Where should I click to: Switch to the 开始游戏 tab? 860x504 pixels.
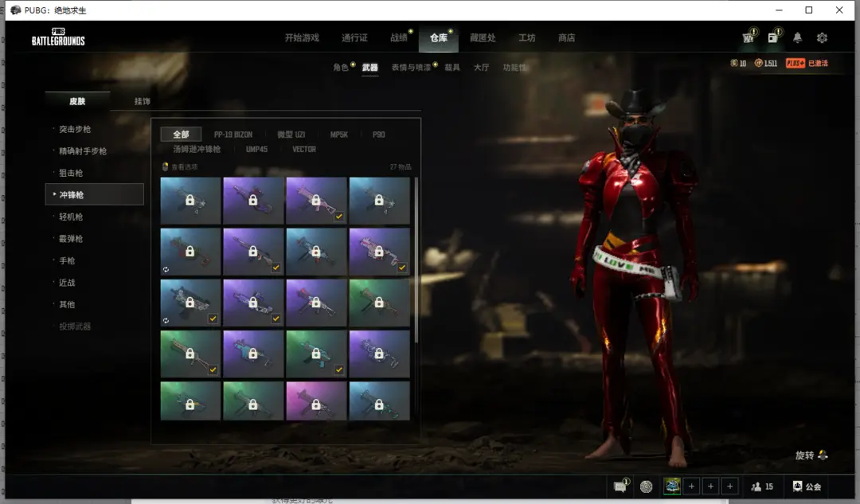click(302, 38)
